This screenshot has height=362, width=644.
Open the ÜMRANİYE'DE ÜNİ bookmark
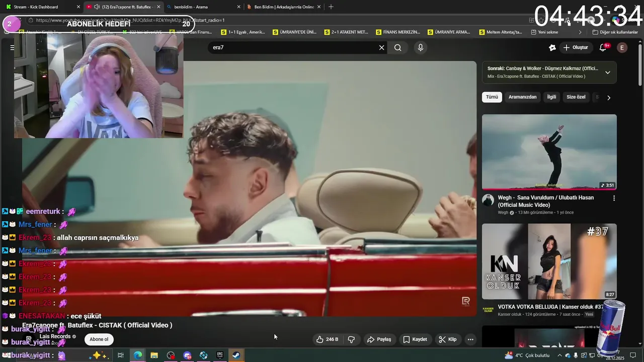294,32
